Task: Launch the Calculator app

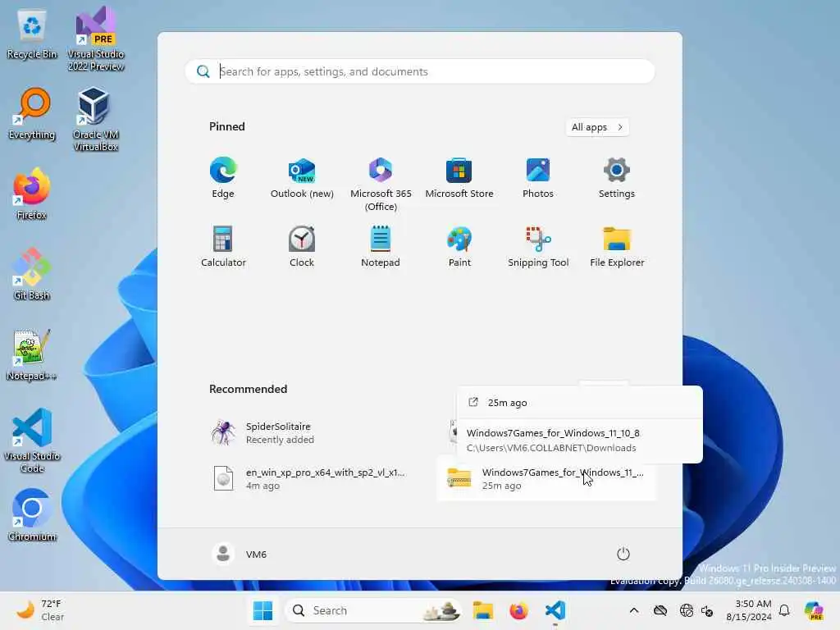Action: tap(223, 246)
